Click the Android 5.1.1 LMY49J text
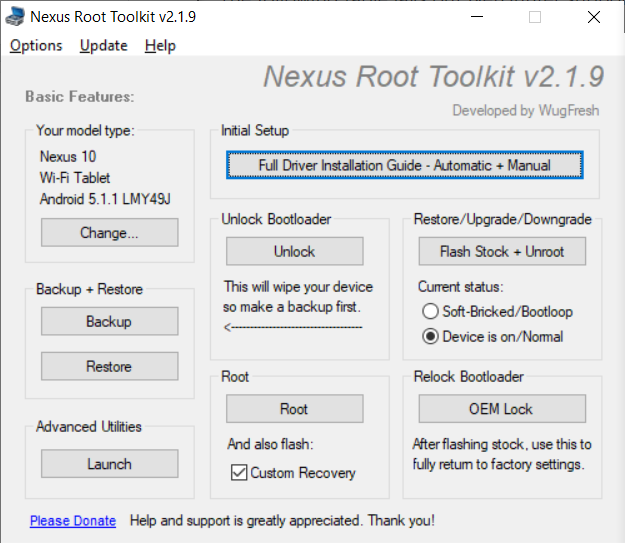The image size is (625, 543). coord(105,199)
